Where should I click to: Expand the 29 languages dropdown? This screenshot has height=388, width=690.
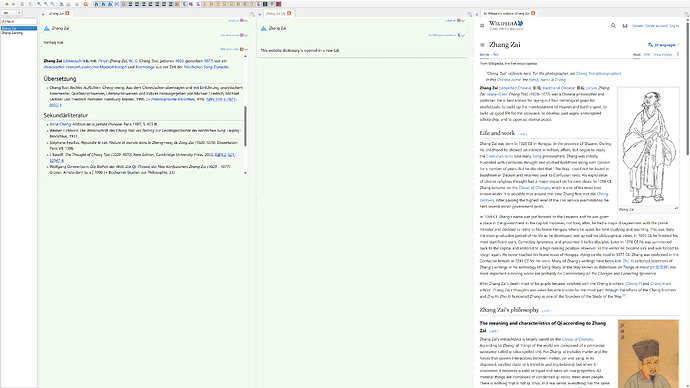663,44
